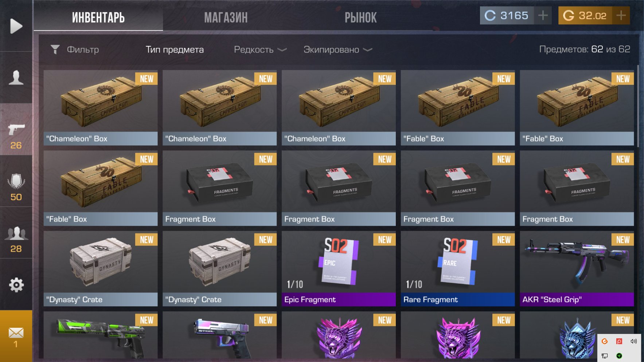The width and height of the screenshot is (644, 362).
Task: Expand the Экипировано dropdown
Action: [x=337, y=50]
